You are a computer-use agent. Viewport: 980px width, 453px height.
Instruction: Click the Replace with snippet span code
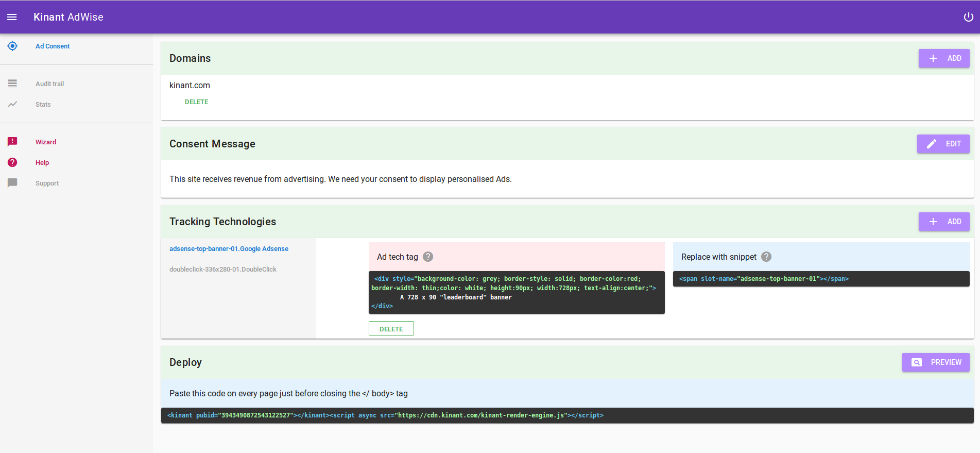pyautogui.click(x=821, y=279)
